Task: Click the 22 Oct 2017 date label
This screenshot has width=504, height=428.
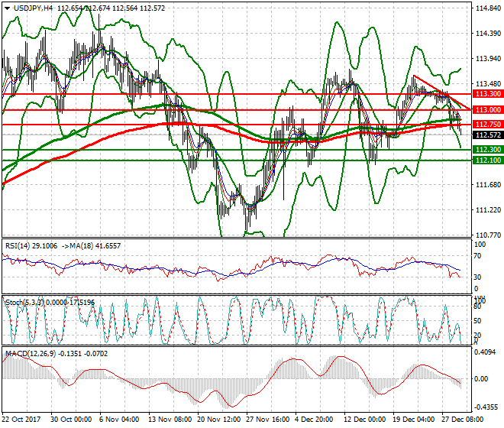Action: 21,420
